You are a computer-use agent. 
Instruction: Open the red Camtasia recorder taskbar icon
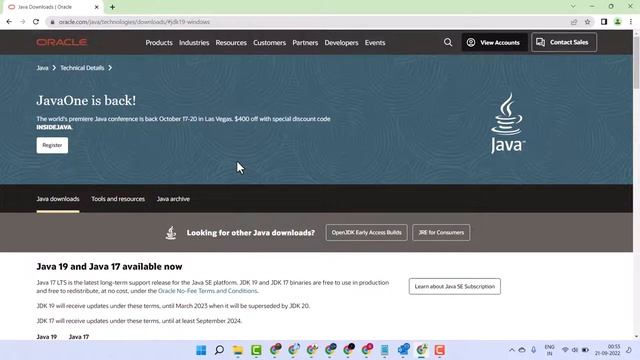click(440, 350)
